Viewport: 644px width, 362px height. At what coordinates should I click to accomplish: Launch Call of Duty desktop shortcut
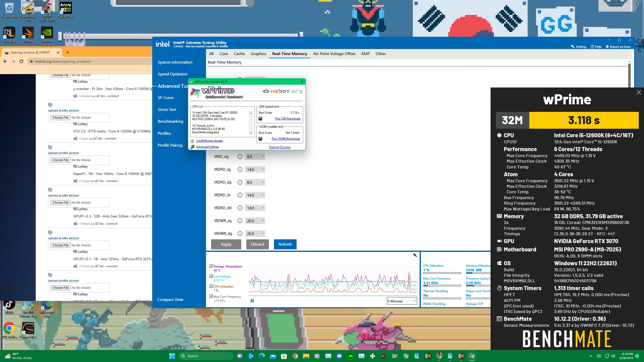pyautogui.click(x=66, y=10)
